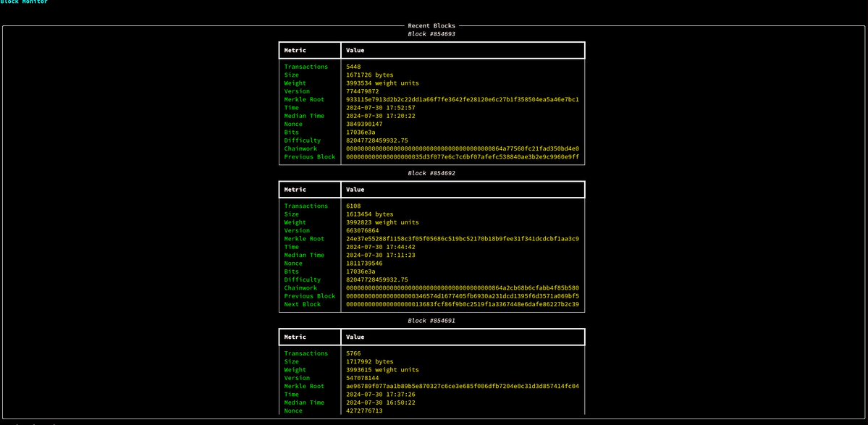Viewport: 868px width, 425px height.
Task: Click Transactions label in Block #854693
Action: (305, 67)
